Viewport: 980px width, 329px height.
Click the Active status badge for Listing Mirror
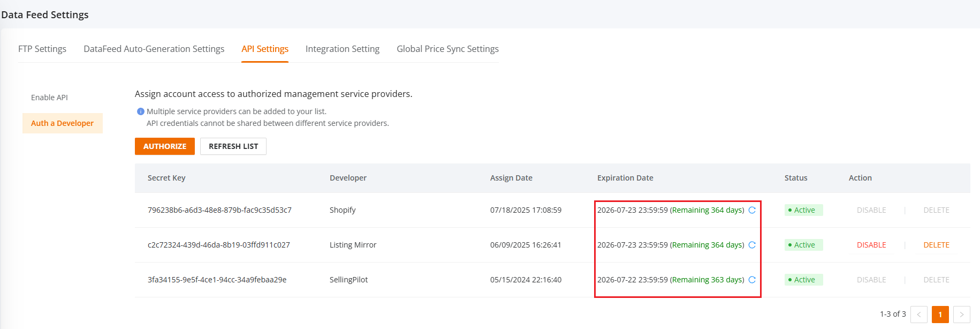(803, 245)
